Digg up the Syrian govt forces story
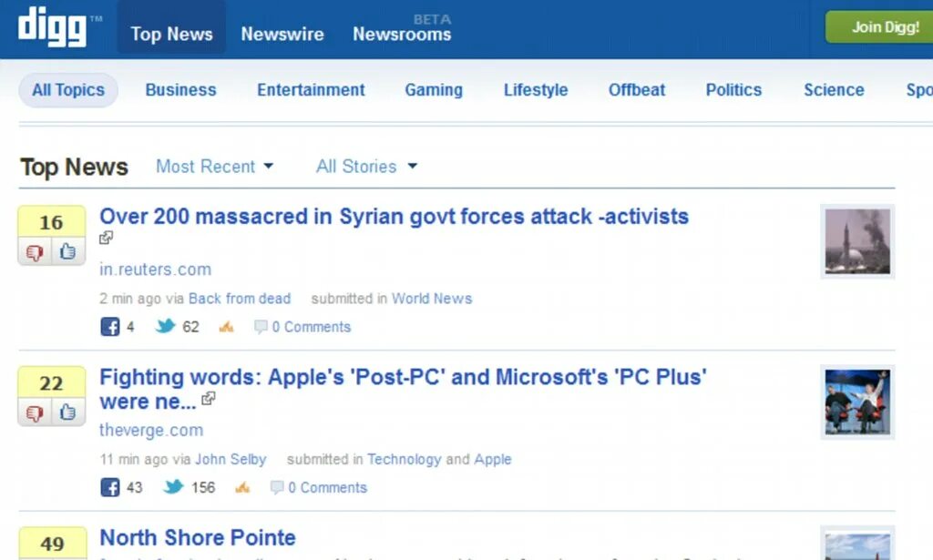Screen dimensions: 933x560 pyautogui.click(x=67, y=252)
